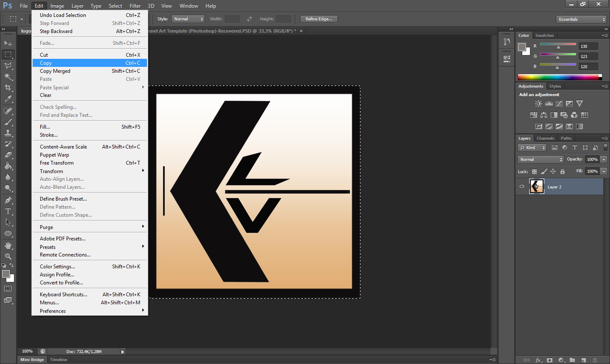Toggle Quick Mask mode
The height and width of the screenshot is (364, 610).
click(x=8, y=289)
